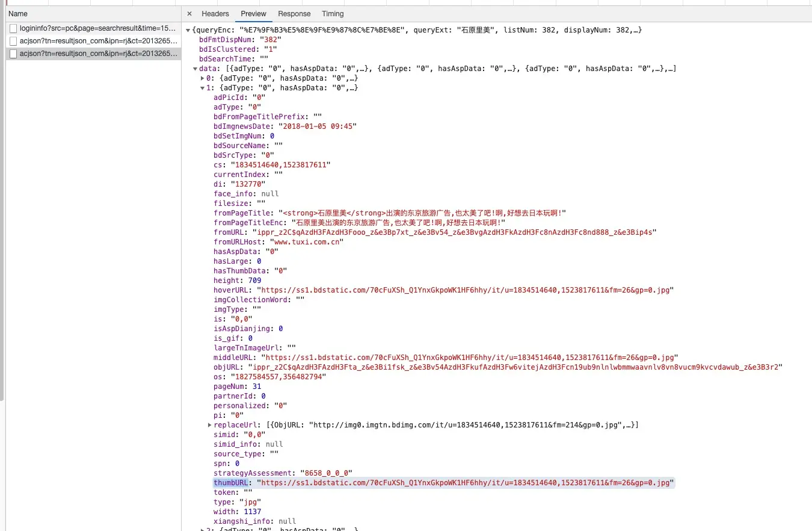The width and height of the screenshot is (812, 531).
Task: Click the partnerId property row
Action: pos(239,396)
